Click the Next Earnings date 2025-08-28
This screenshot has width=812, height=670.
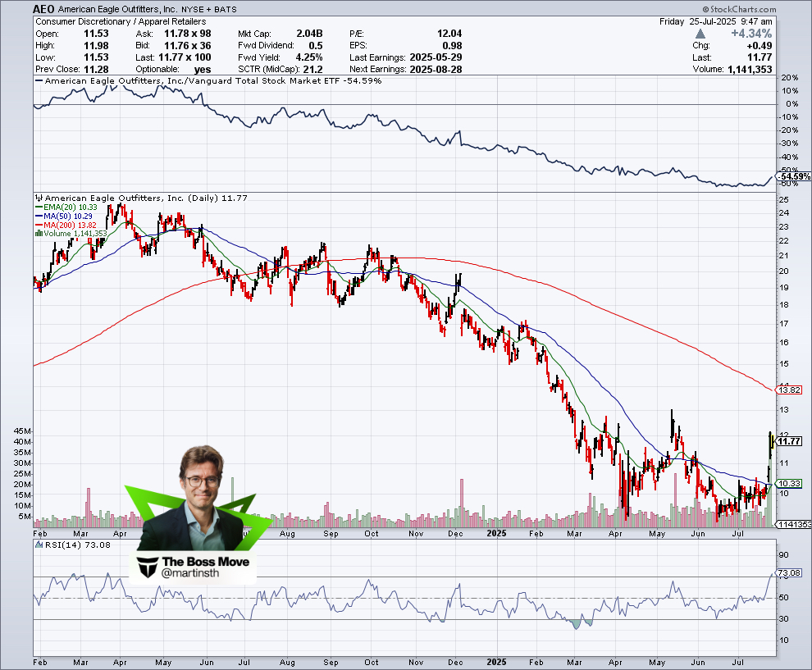(436, 69)
